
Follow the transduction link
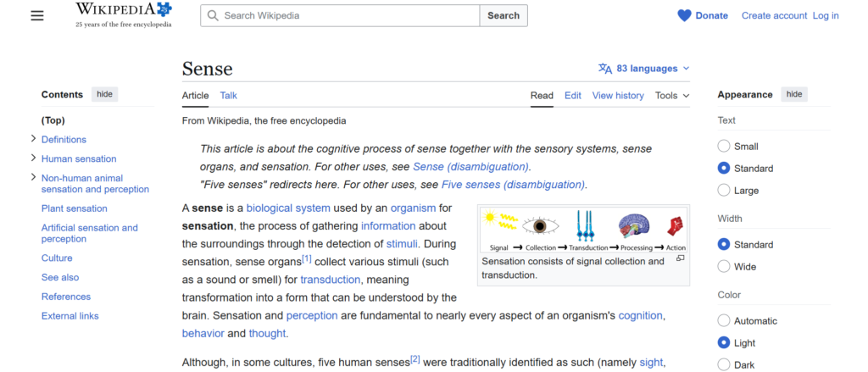331,280
